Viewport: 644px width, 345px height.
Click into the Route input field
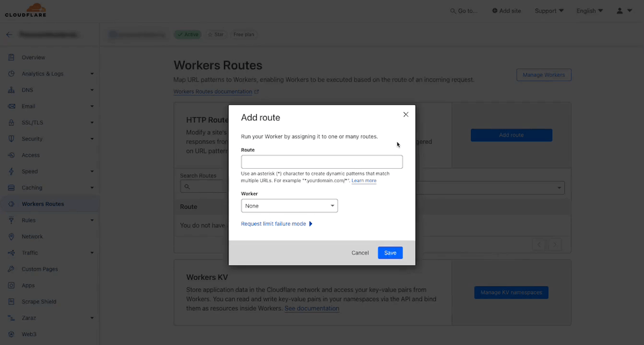pos(322,161)
